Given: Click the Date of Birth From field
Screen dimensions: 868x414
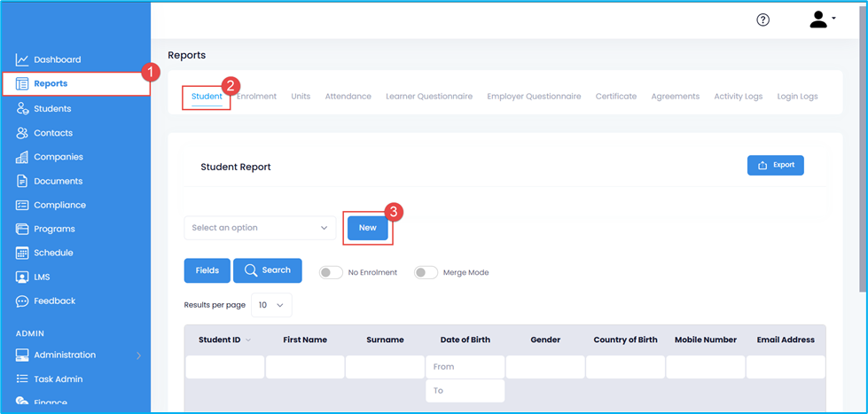Looking at the screenshot, I should [x=465, y=366].
